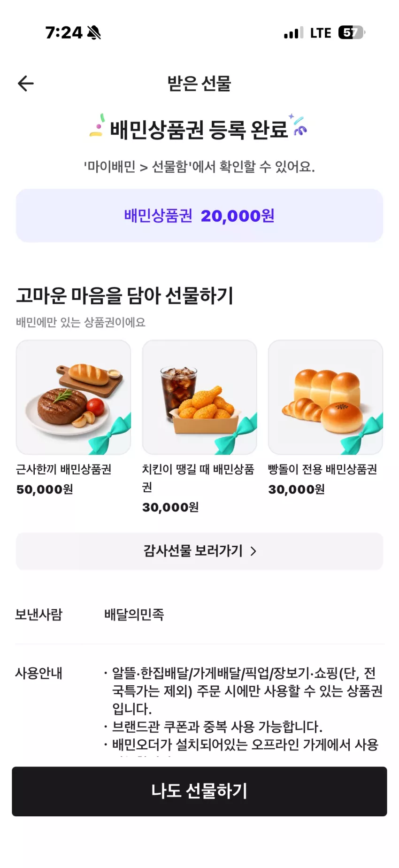Open the 빵돌이 전용 배민상품권 title
Screen dimensions: 399x868
coord(322,469)
